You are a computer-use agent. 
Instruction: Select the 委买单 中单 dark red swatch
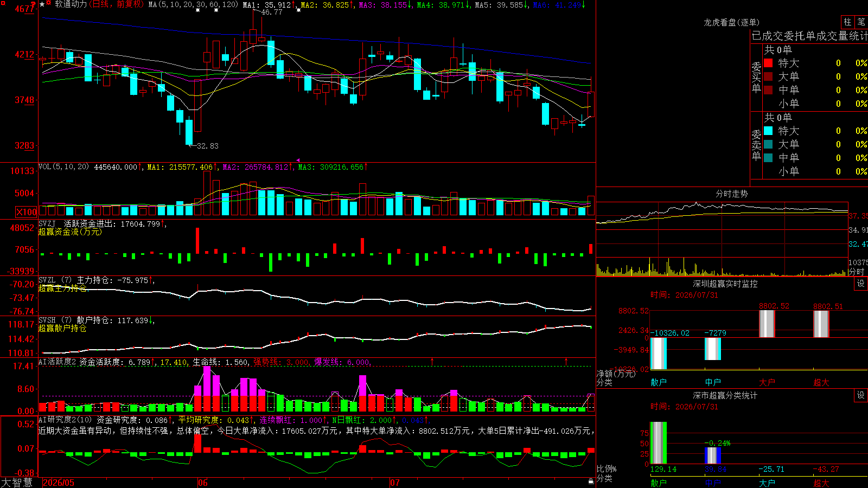[768, 90]
